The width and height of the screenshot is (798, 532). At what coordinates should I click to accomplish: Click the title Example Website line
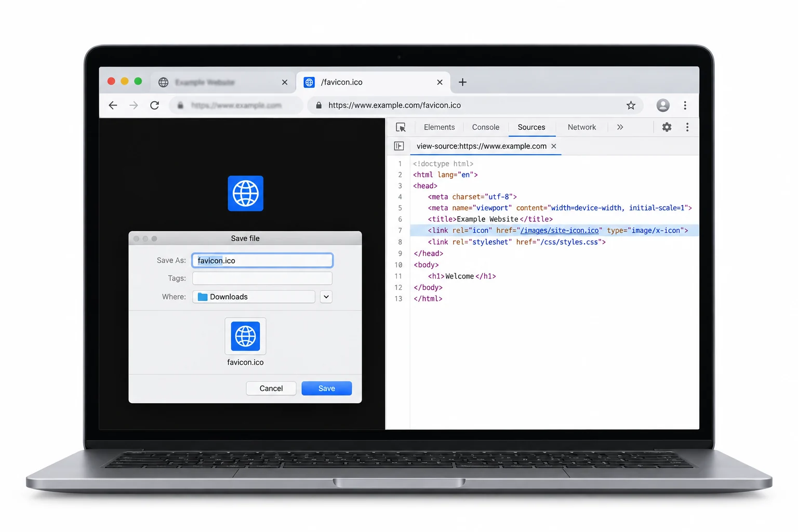[490, 219]
